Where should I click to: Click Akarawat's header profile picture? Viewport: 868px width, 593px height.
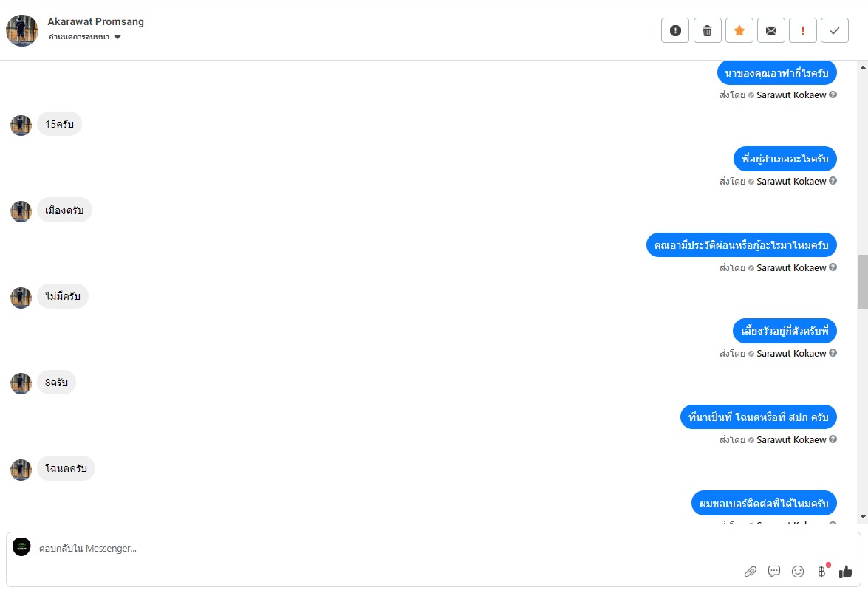click(22, 30)
